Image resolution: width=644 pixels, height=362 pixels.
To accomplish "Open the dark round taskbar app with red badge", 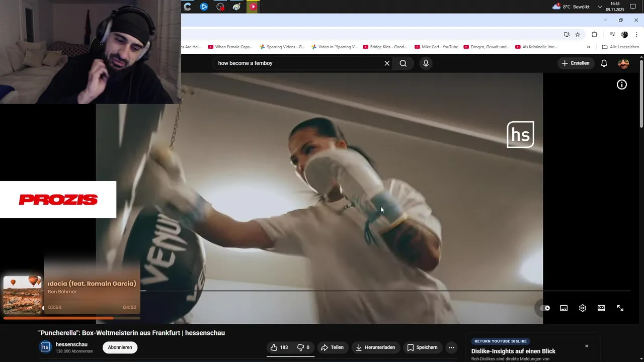I will [x=220, y=7].
